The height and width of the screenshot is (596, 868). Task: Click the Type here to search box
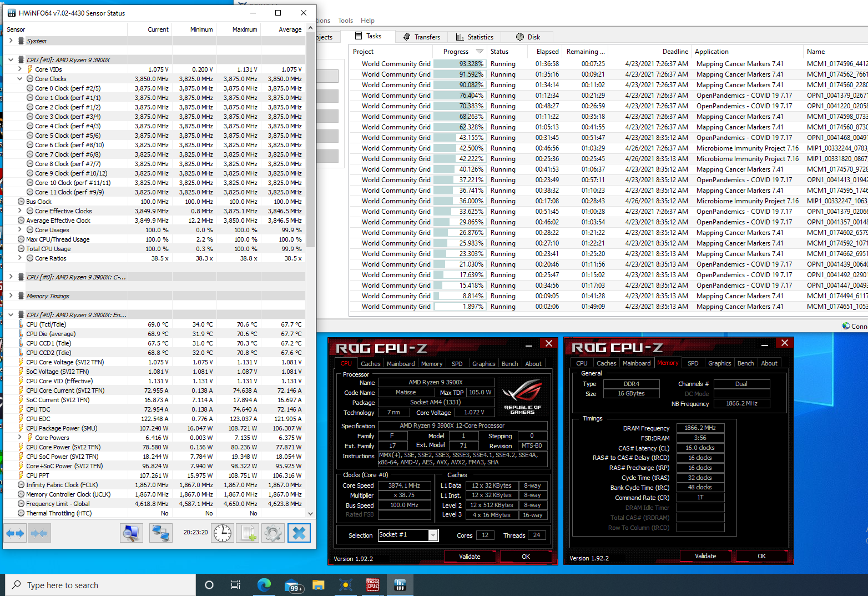click(100, 585)
